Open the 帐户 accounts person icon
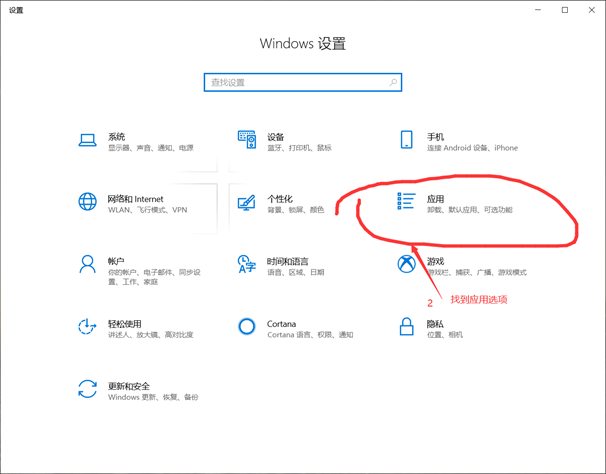The width and height of the screenshot is (606, 474). point(87,264)
